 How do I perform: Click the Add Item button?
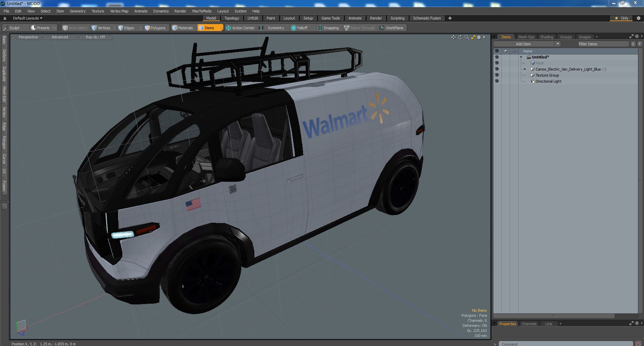[x=524, y=44]
